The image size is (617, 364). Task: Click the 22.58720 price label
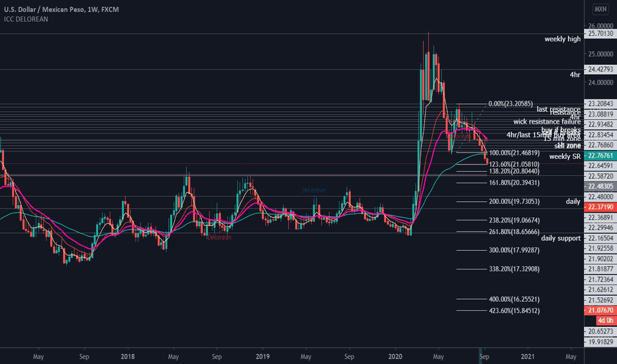[600, 176]
